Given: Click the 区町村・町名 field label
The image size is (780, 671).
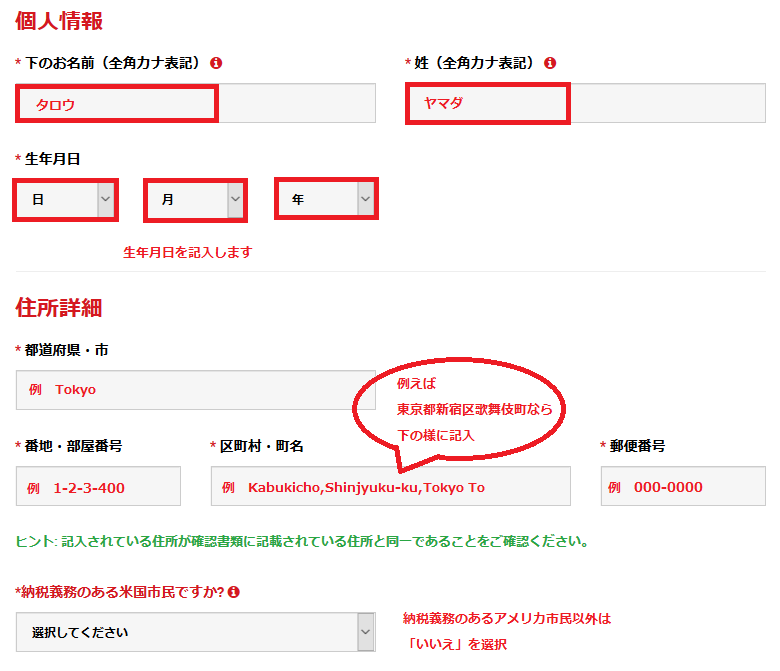Looking at the screenshot, I should [x=262, y=446].
